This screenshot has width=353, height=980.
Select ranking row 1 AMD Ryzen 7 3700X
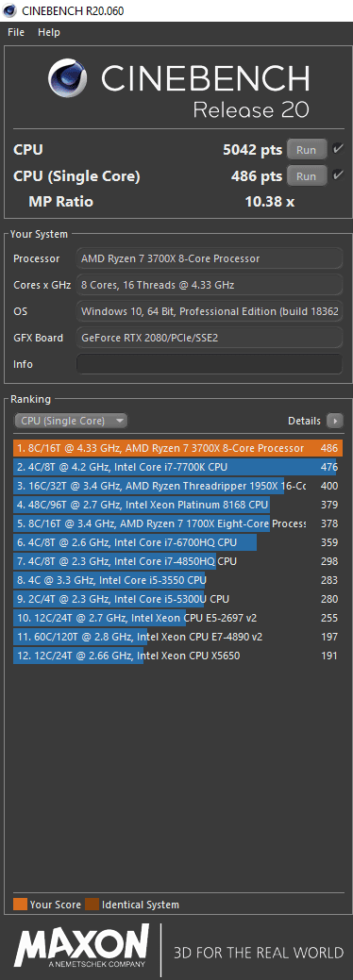point(177,448)
